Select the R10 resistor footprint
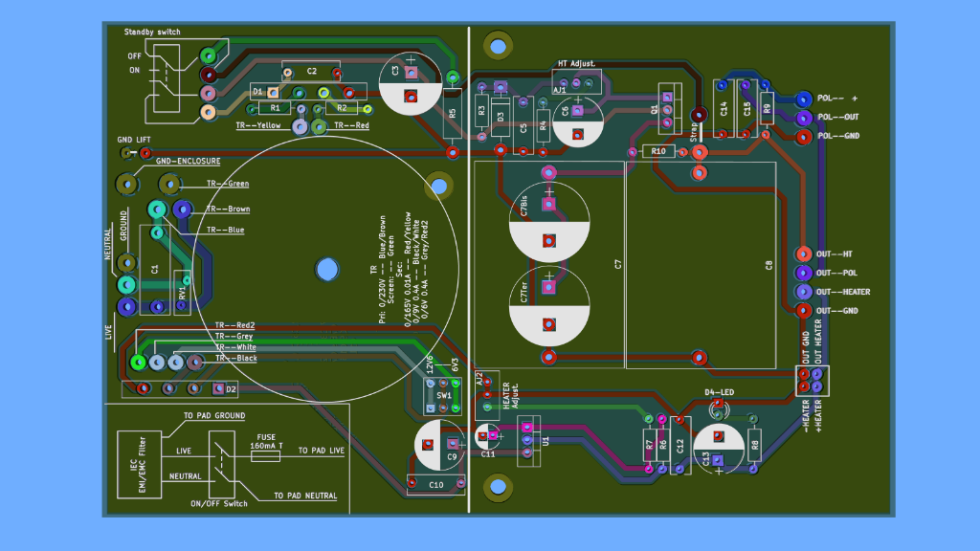This screenshot has width=980, height=551. 658,152
